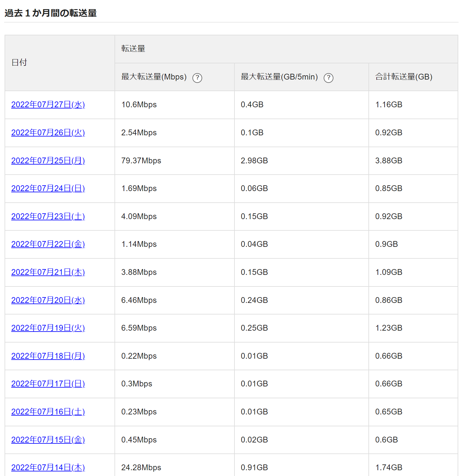Open the 2022年07月18日(月) date link
The width and height of the screenshot is (468, 476).
(48, 356)
